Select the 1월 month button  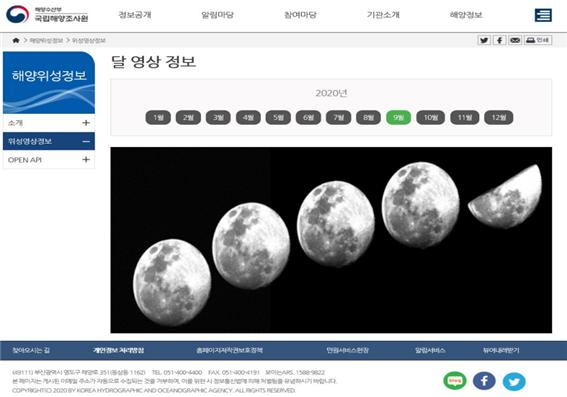(158, 118)
